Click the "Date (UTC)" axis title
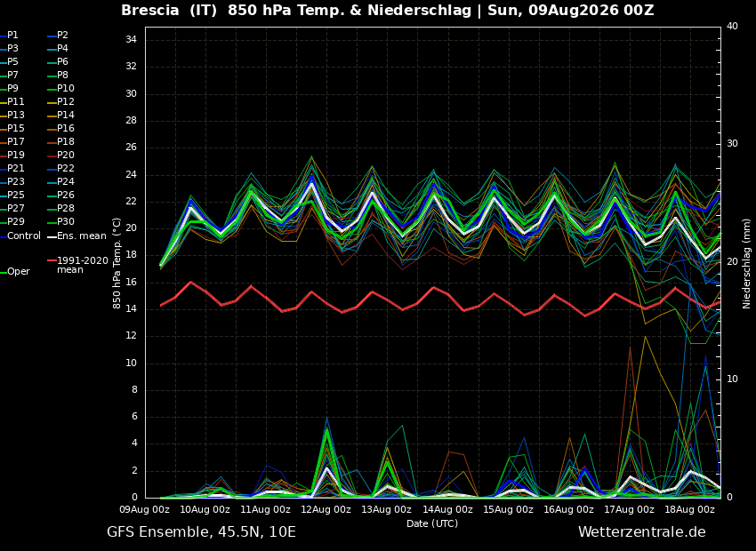This screenshot has height=551, width=756. (x=432, y=523)
